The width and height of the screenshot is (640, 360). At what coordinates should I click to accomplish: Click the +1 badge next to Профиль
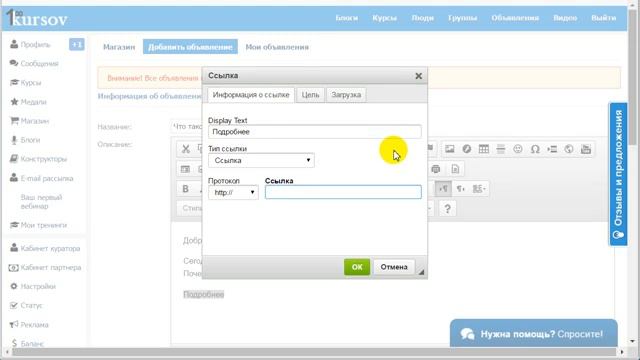click(x=77, y=44)
